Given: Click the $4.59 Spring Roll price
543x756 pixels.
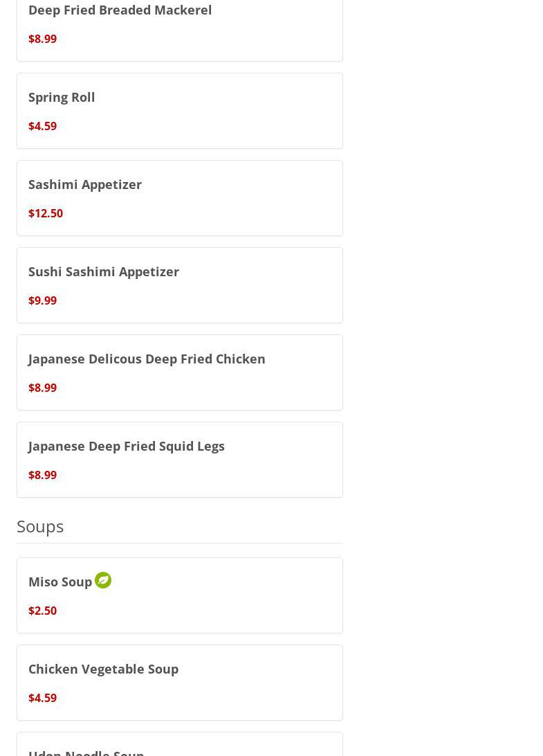Looking at the screenshot, I should click(43, 126).
